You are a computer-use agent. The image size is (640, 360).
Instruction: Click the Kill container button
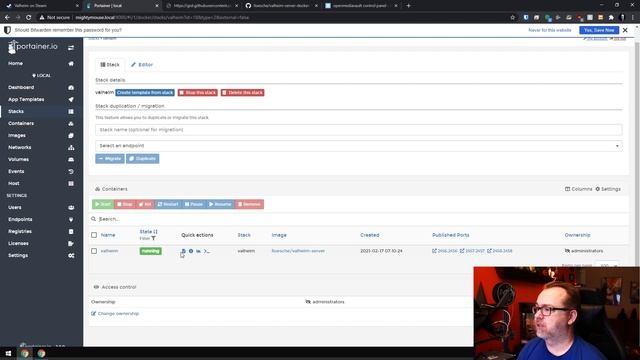pos(144,204)
